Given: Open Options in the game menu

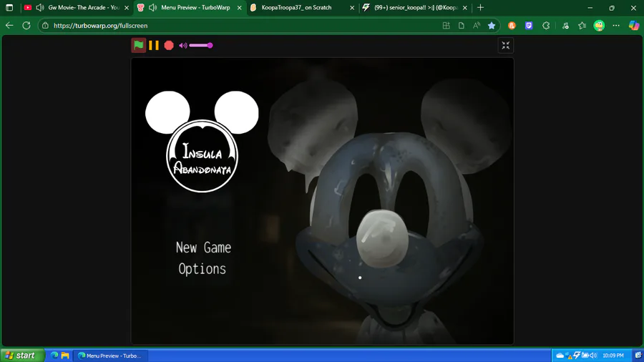Looking at the screenshot, I should click(x=202, y=269).
